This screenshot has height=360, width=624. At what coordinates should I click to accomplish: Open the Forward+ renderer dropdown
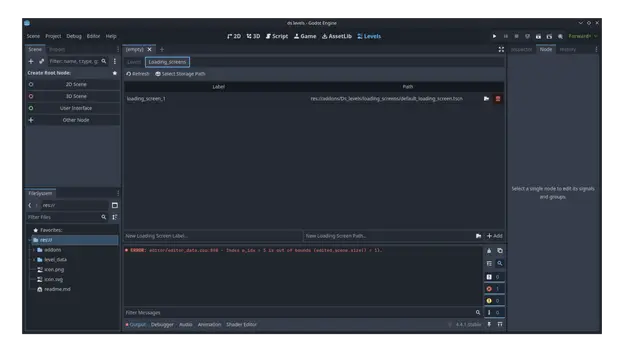(583, 36)
